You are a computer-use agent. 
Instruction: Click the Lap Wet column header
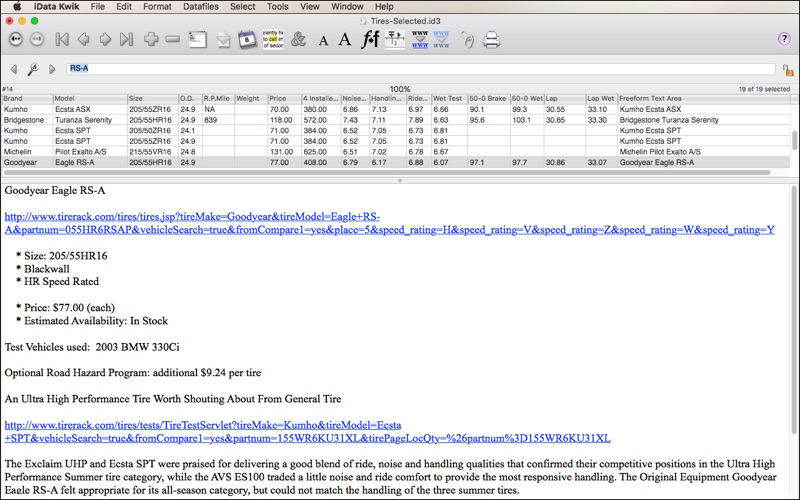(602, 98)
